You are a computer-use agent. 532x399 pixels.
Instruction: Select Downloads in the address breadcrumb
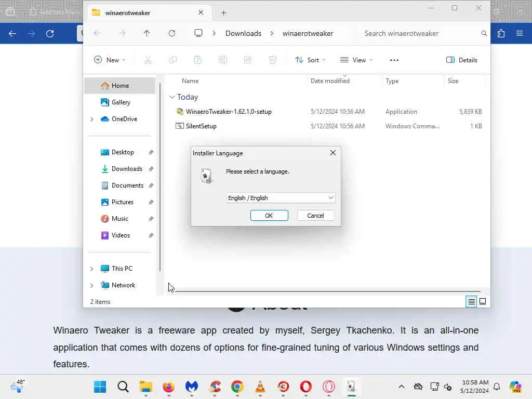[x=243, y=33]
